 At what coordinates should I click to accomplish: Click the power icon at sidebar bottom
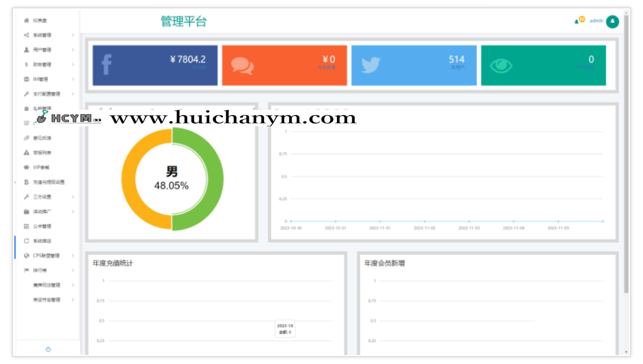48,349
